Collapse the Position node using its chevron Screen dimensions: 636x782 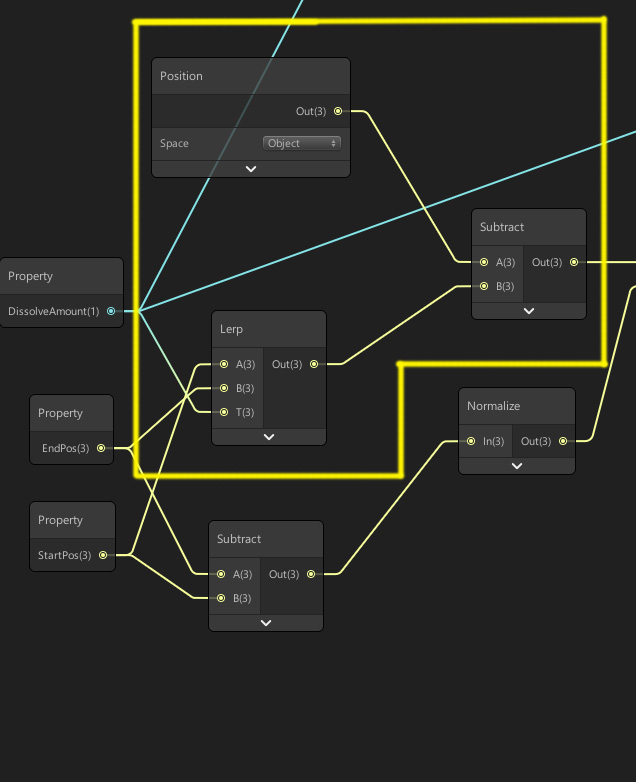click(251, 169)
